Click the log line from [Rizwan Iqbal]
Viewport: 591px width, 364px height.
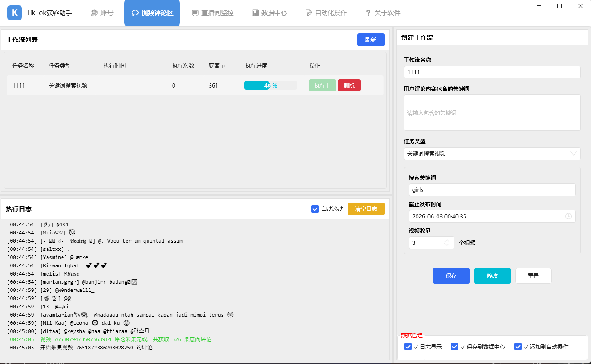pyautogui.click(x=57, y=265)
